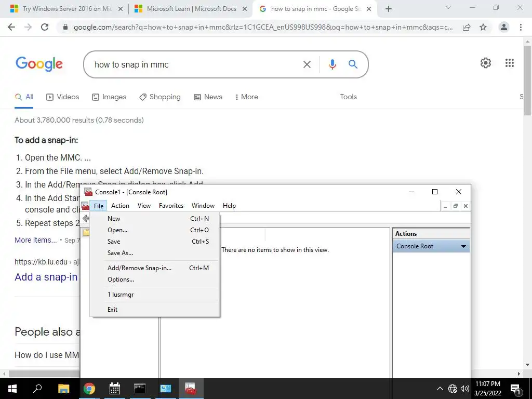Screen dimensions: 532x399
Task: Open the Windows Start menu
Action: (12, 389)
